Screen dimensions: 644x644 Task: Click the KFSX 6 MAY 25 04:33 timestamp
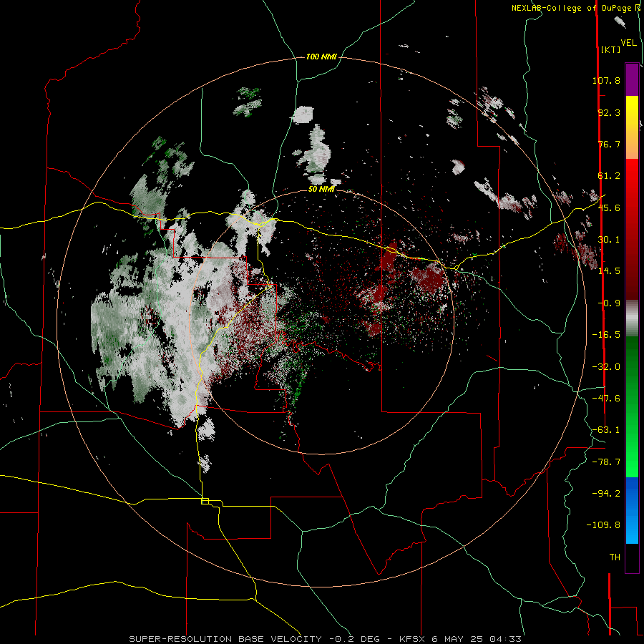(x=460, y=639)
